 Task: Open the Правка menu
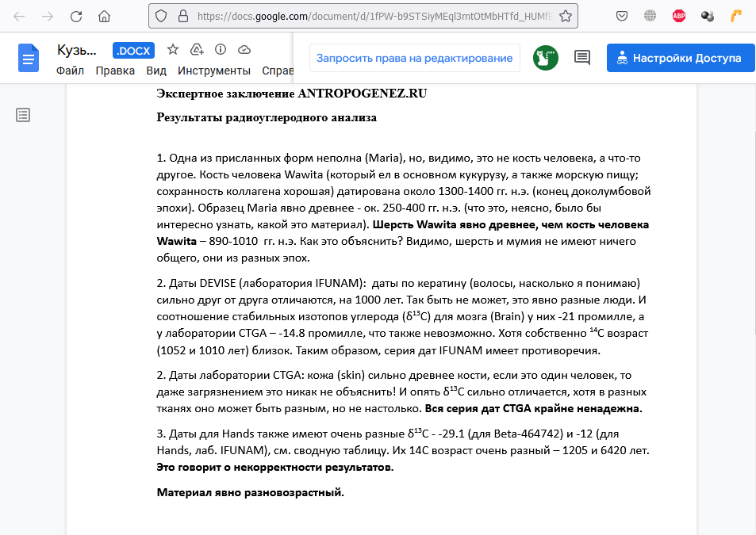115,71
